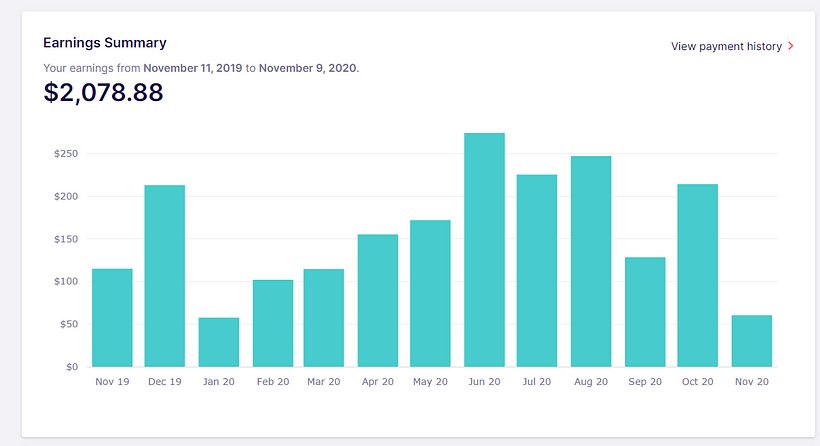Click the May 20 earnings bar
The height and width of the screenshot is (446, 820).
pos(431,293)
